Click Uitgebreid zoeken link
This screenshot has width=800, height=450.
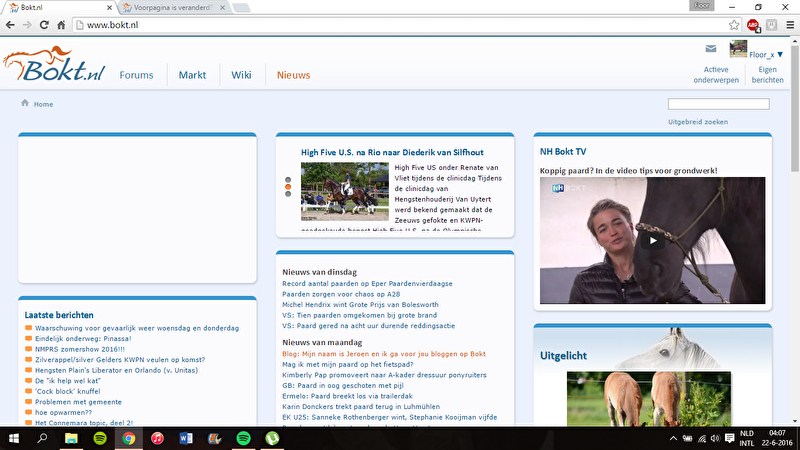click(x=698, y=122)
